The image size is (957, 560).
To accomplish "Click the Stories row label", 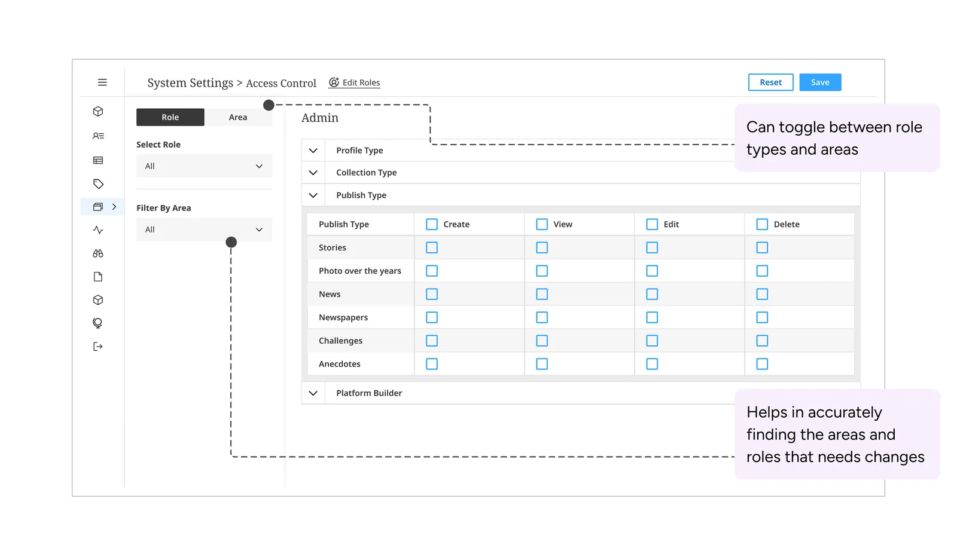I will pos(333,247).
